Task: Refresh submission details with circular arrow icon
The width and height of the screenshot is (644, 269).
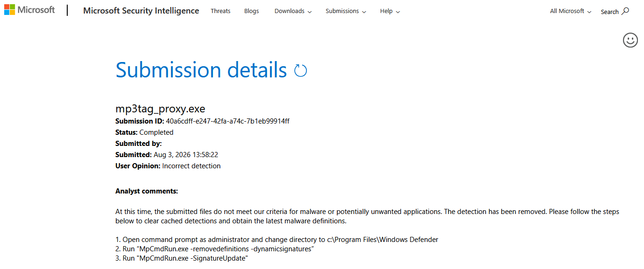Action: [x=301, y=71]
